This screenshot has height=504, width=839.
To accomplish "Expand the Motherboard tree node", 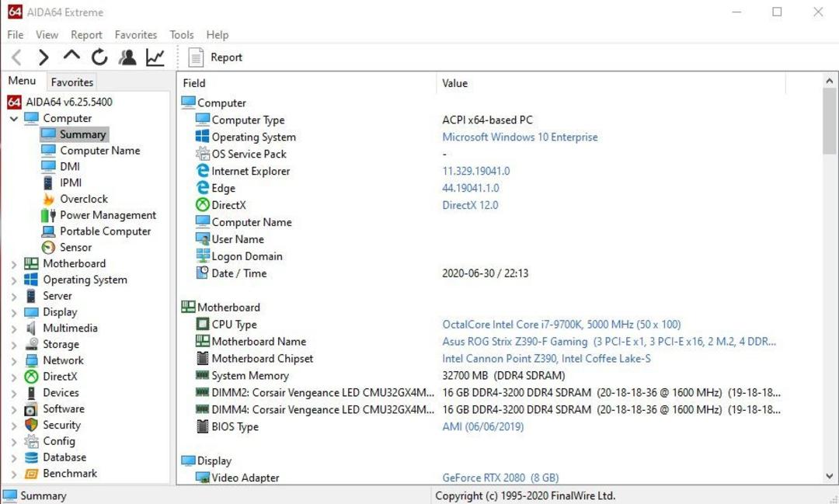I will (x=14, y=264).
